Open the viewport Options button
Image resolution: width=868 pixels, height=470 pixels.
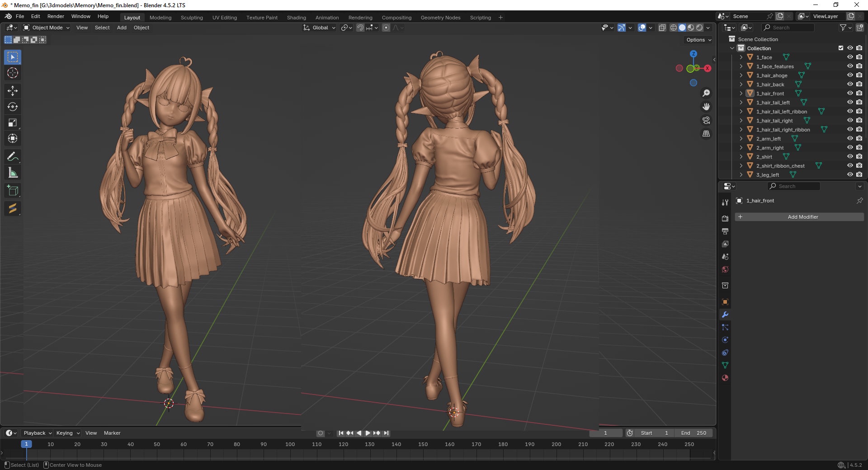[x=698, y=40]
